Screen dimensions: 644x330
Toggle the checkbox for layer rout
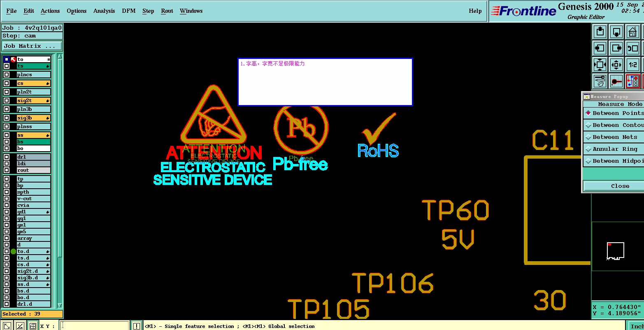[7, 170]
